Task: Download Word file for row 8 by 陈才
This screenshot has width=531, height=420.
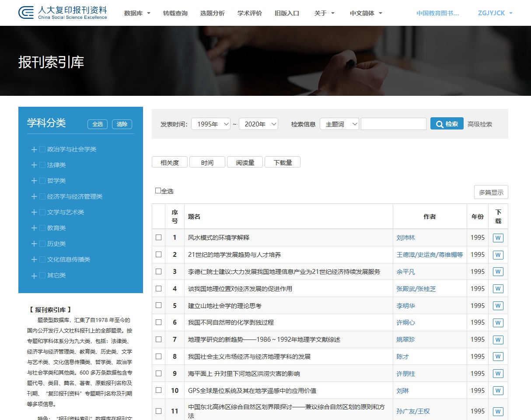Action: point(498,357)
